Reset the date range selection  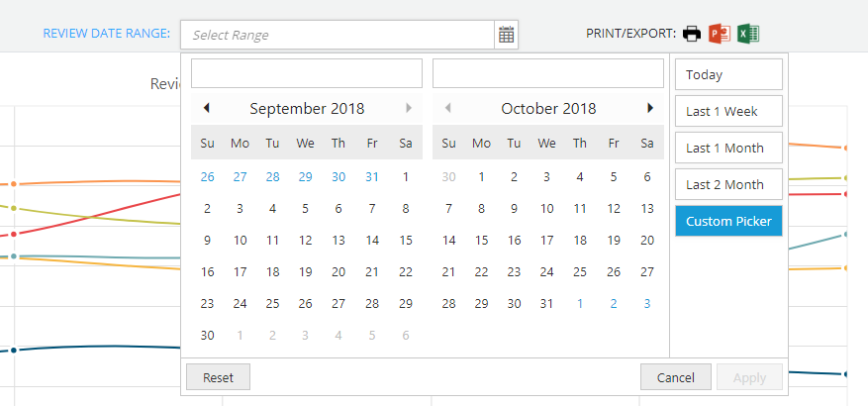(x=218, y=377)
